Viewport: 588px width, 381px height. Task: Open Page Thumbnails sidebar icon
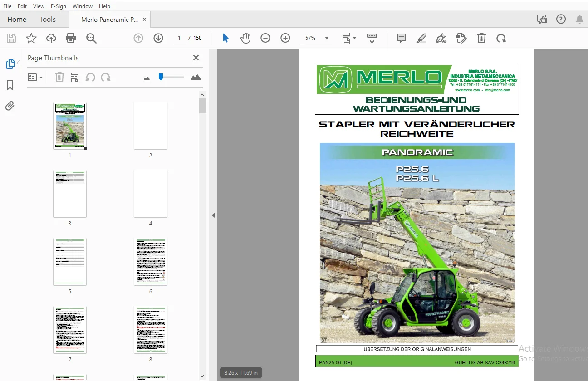[x=10, y=64]
